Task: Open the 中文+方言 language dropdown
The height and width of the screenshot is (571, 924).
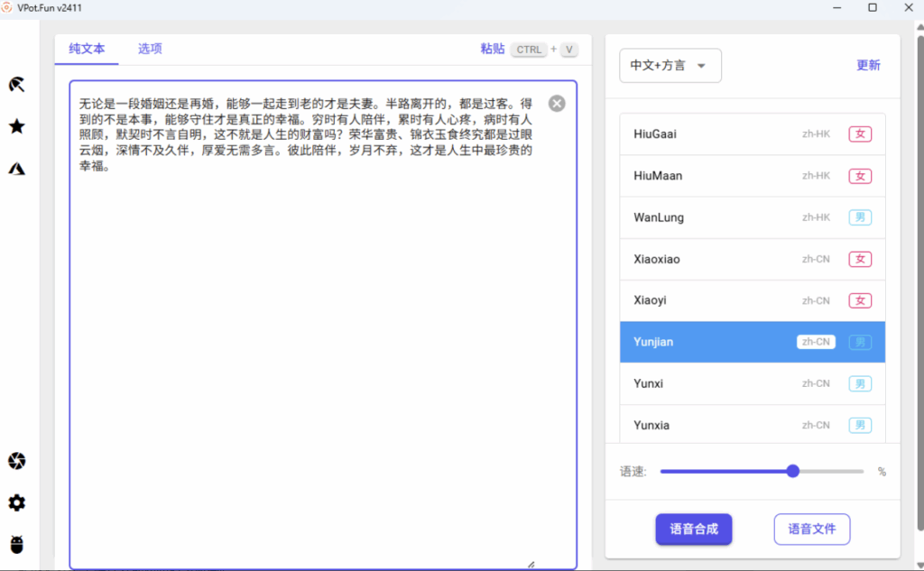Action: [670, 65]
